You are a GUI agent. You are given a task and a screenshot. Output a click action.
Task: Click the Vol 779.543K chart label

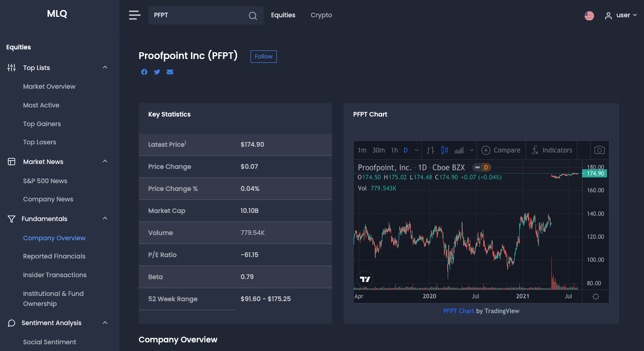(377, 188)
